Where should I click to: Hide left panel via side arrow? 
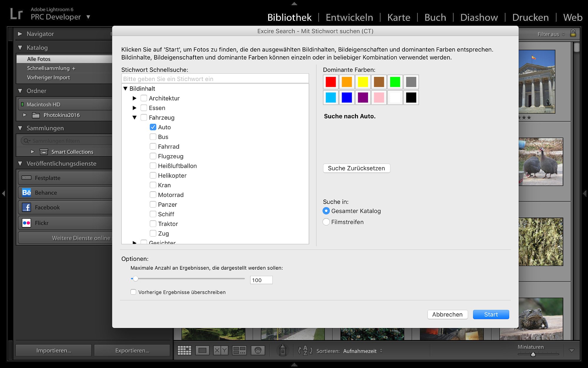coord(4,193)
